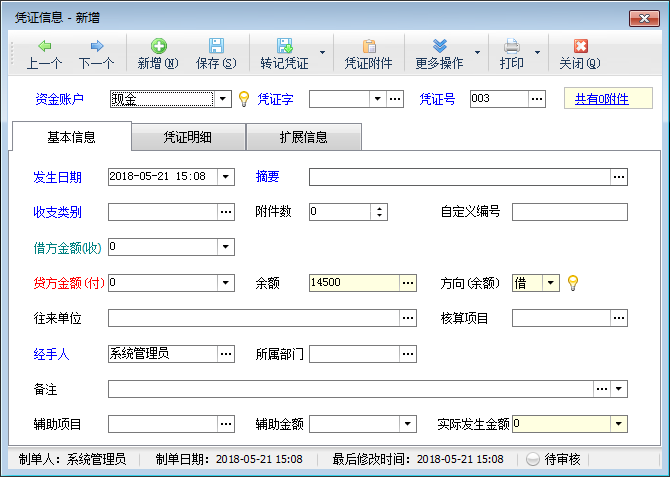Open the 方向(余额) dropdown
Viewport: 670px width, 477px height.
click(550, 283)
